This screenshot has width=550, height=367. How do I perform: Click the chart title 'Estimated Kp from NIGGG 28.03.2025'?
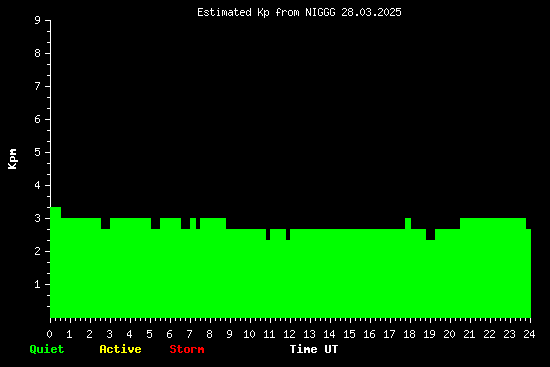click(299, 13)
